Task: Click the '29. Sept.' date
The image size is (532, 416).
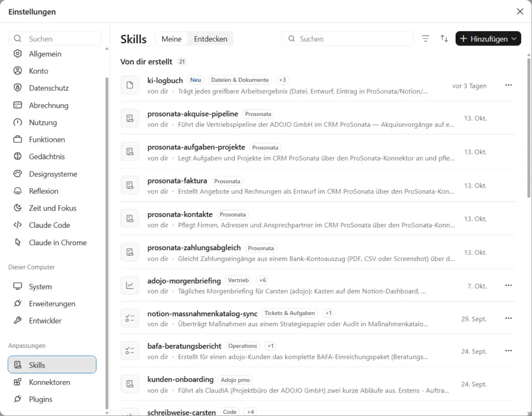Action: tap(474, 319)
